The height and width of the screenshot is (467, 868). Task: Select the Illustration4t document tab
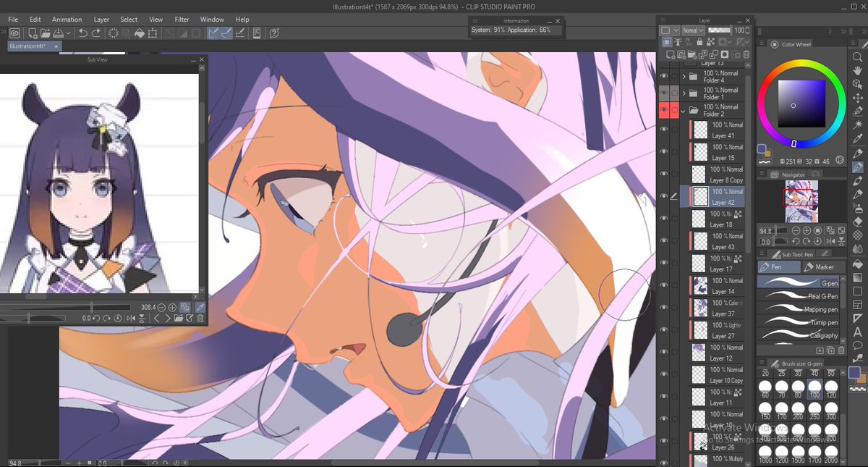(x=35, y=46)
